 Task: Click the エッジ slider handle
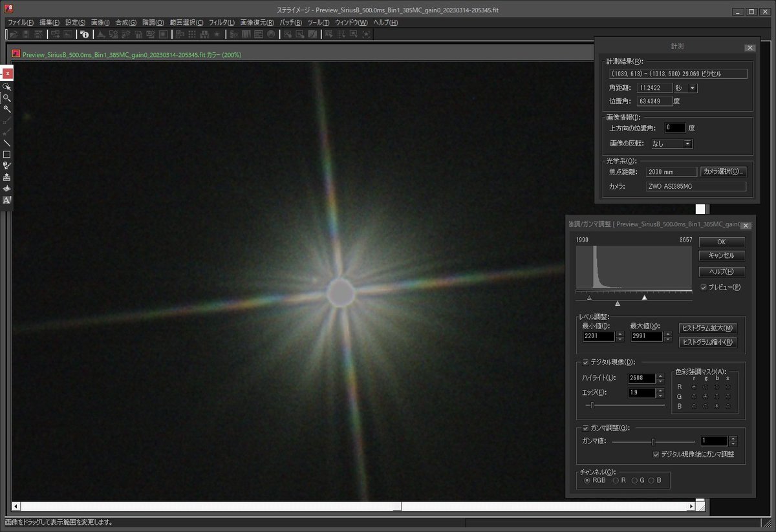click(x=592, y=405)
